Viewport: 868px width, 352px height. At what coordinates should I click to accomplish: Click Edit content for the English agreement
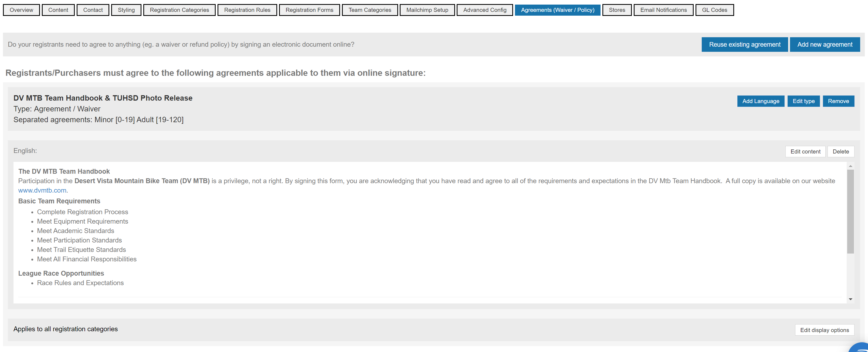click(x=805, y=152)
